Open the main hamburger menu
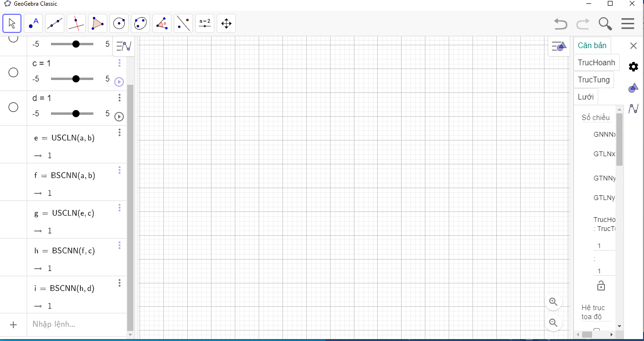Screen dimensions: 644x341 click(627, 24)
